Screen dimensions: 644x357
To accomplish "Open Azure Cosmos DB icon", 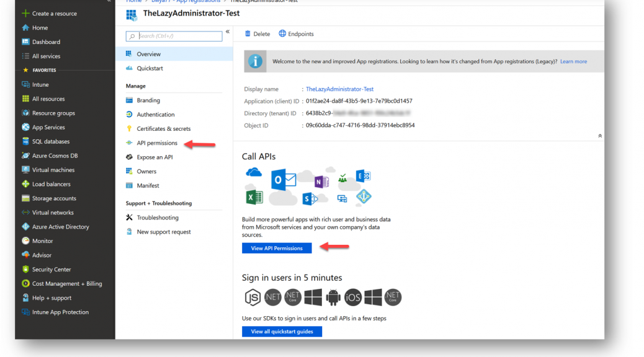I will (x=25, y=156).
